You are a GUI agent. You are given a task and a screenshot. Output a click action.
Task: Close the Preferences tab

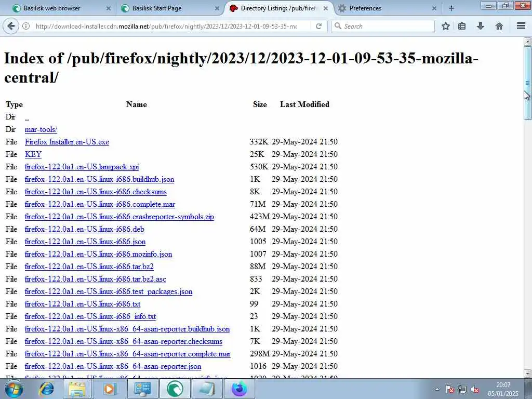pyautogui.click(x=434, y=8)
